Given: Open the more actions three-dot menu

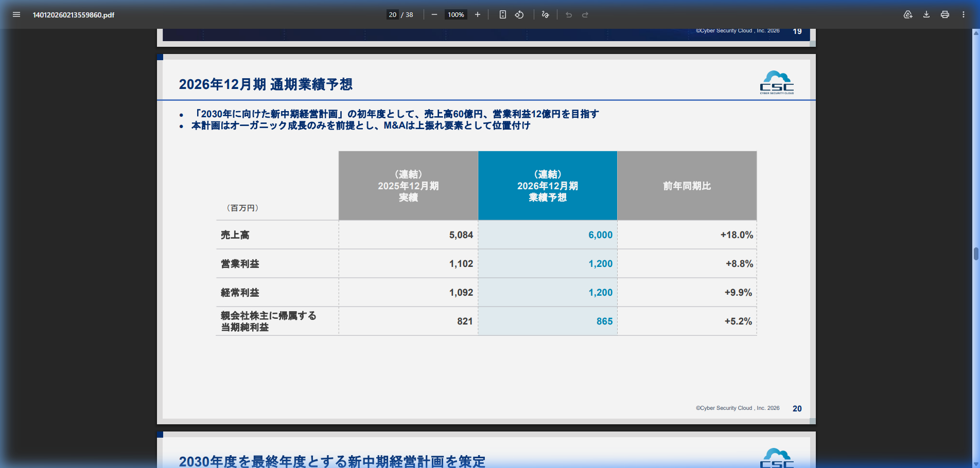Looking at the screenshot, I should (964, 14).
